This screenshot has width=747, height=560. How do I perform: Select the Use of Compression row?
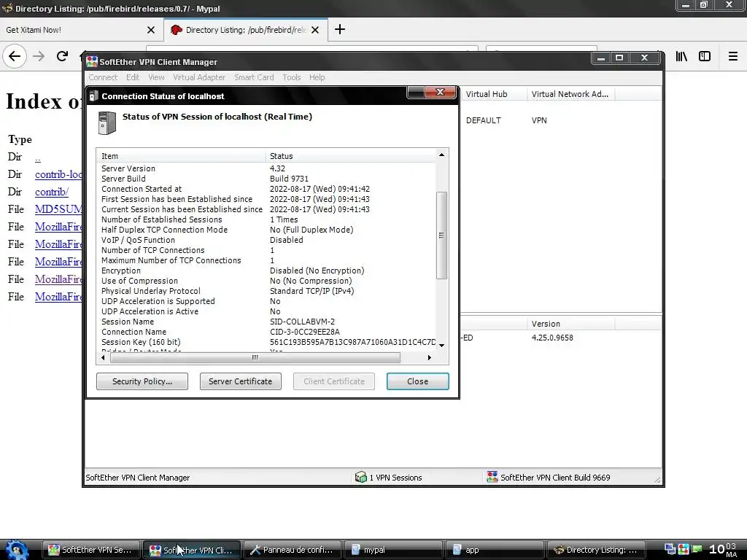(266, 281)
